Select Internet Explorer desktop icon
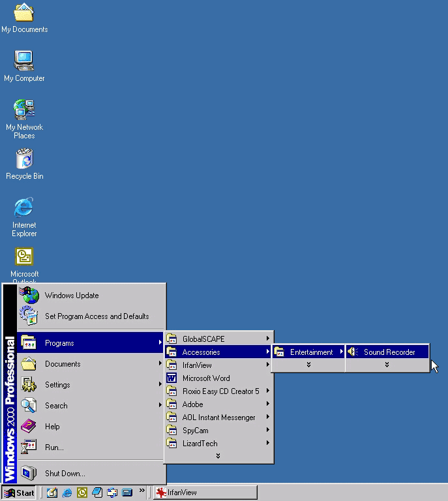448x501 pixels. click(x=24, y=217)
